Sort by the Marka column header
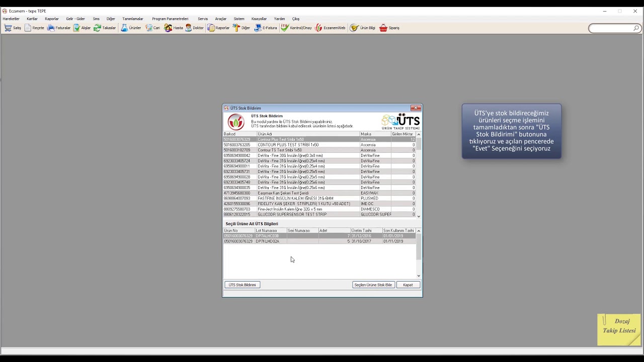The height and width of the screenshot is (362, 644). [375, 134]
